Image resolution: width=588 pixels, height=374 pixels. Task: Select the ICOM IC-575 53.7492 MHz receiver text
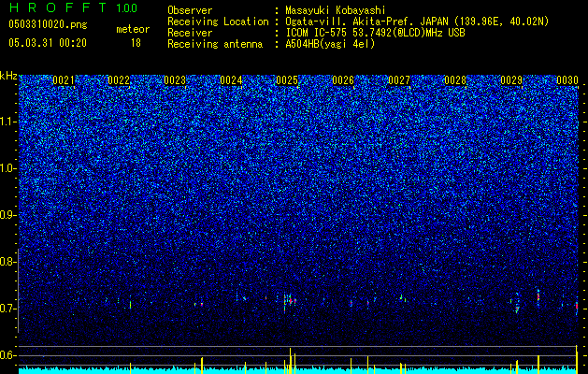pos(375,33)
